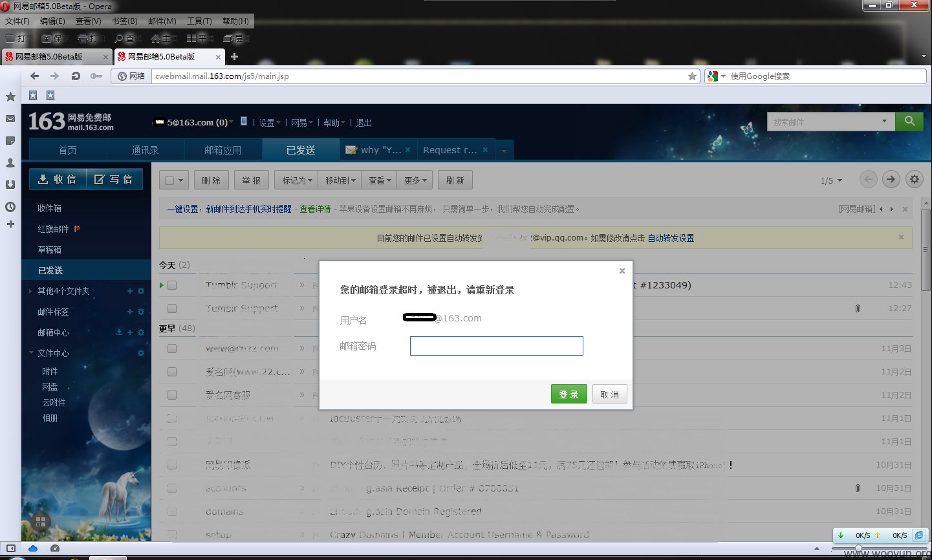Go to next mail page arrow
This screenshot has width=932, height=560.
[x=891, y=179]
